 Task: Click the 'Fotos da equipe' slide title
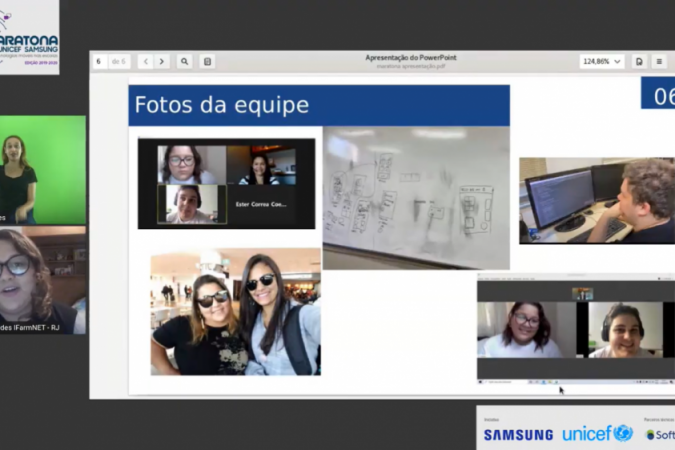coord(222,105)
